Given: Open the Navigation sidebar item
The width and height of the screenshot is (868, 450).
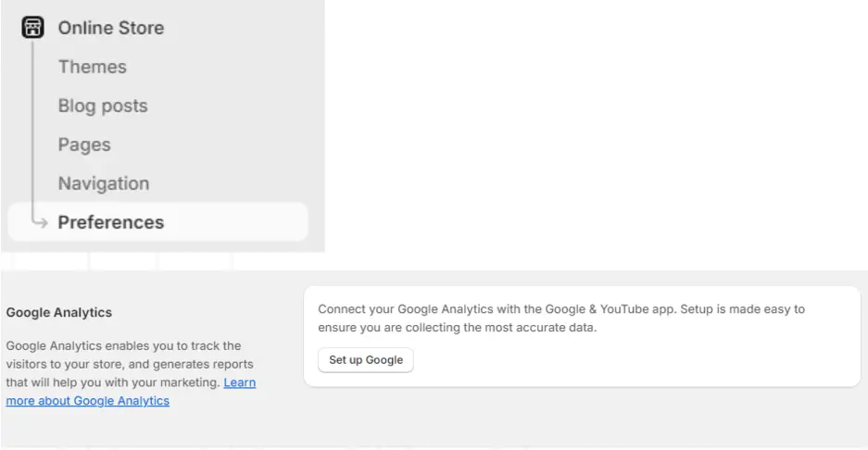Looking at the screenshot, I should pos(104,183).
